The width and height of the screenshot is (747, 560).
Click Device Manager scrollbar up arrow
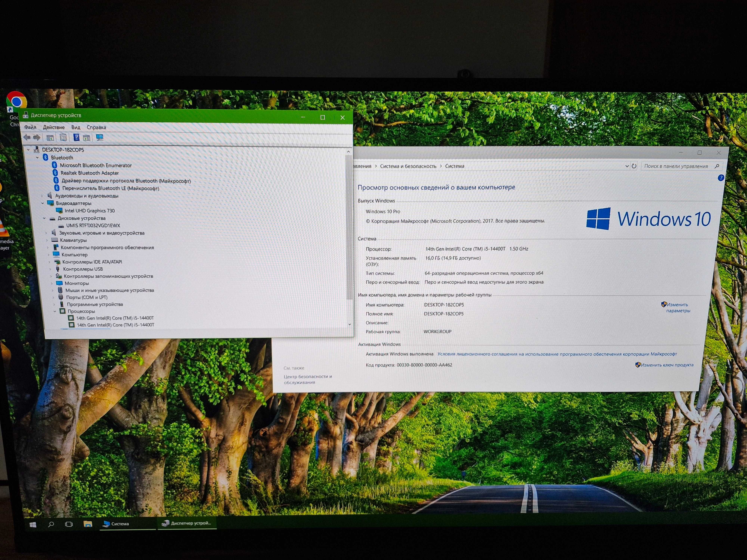348,152
